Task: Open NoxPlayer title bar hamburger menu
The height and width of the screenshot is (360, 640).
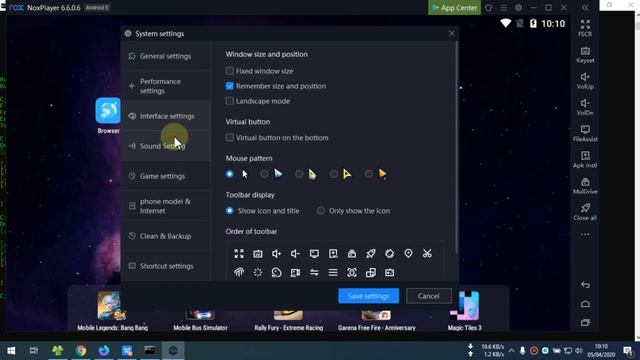Action: [503, 7]
